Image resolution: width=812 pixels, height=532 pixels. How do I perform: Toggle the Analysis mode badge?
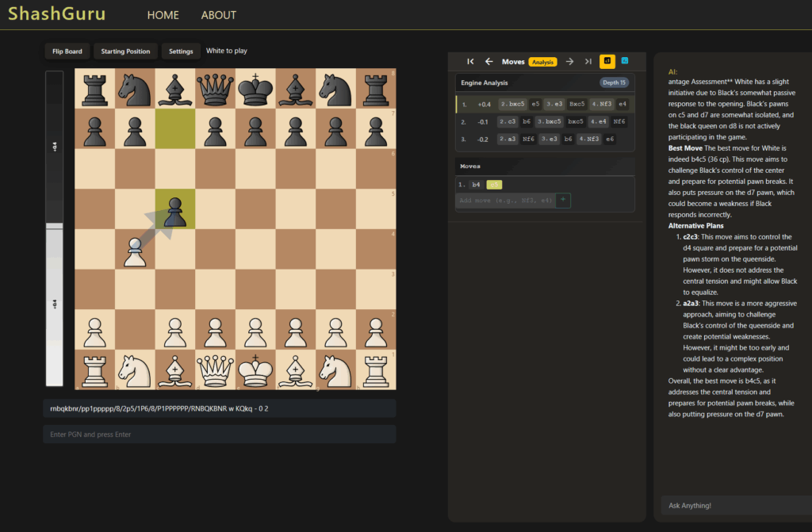pos(543,62)
